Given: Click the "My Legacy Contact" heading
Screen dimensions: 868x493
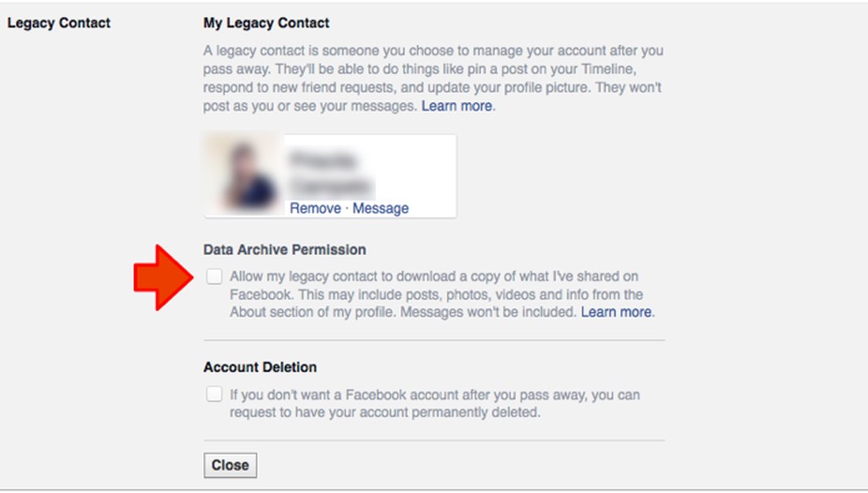Looking at the screenshot, I should tap(266, 23).
